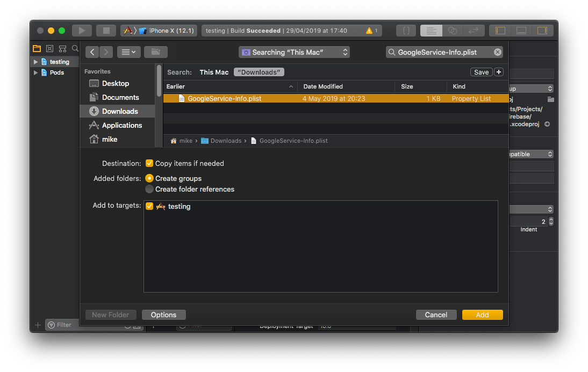Show the standard editor icon
This screenshot has width=588, height=372.
pos(431,31)
